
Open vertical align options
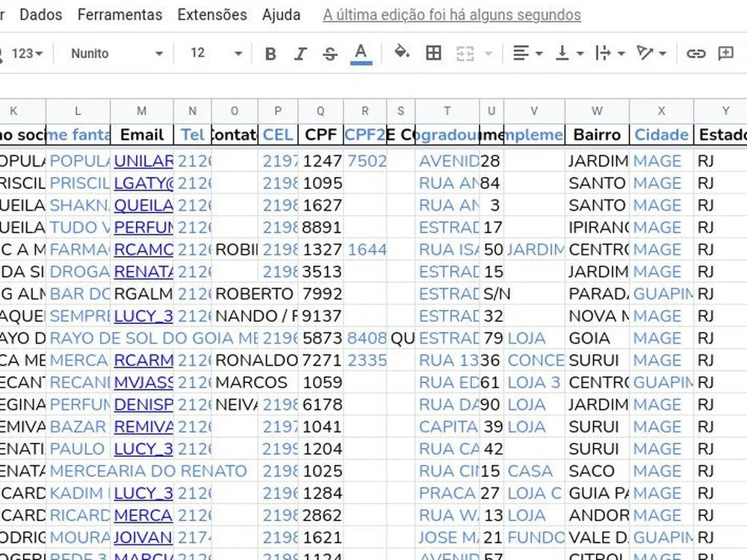coord(562,53)
